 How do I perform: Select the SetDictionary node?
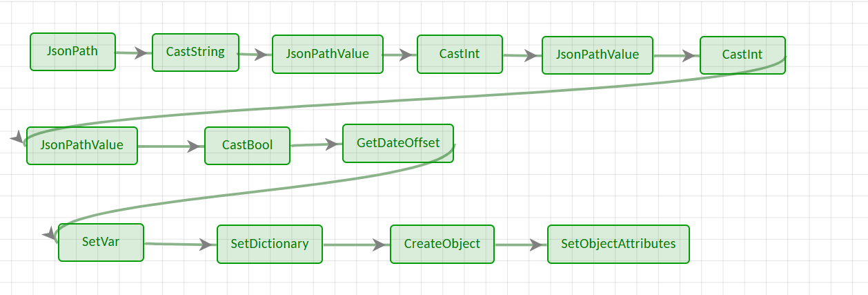tap(269, 245)
